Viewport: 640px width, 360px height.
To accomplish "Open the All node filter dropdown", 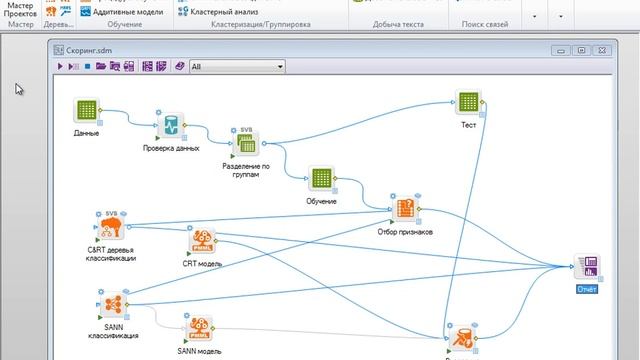I will 237,67.
